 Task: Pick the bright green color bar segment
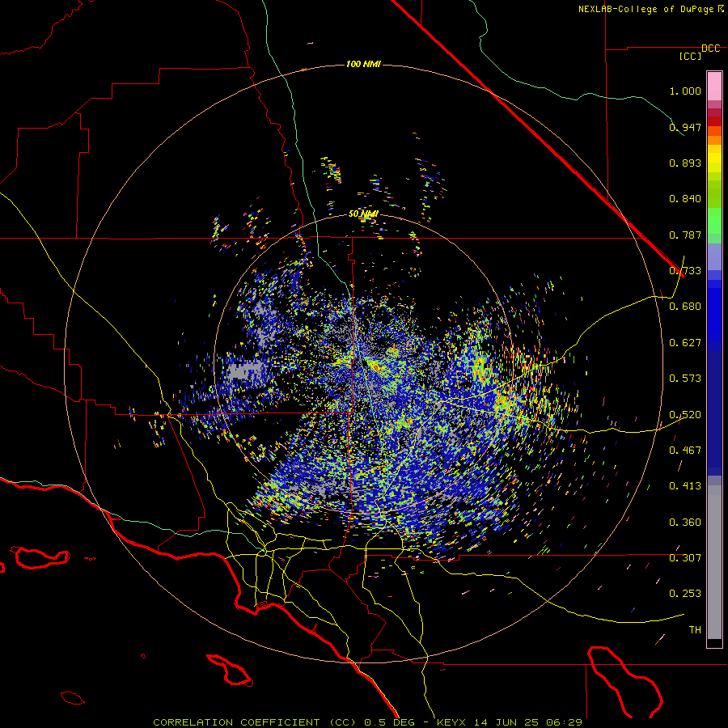tap(714, 221)
